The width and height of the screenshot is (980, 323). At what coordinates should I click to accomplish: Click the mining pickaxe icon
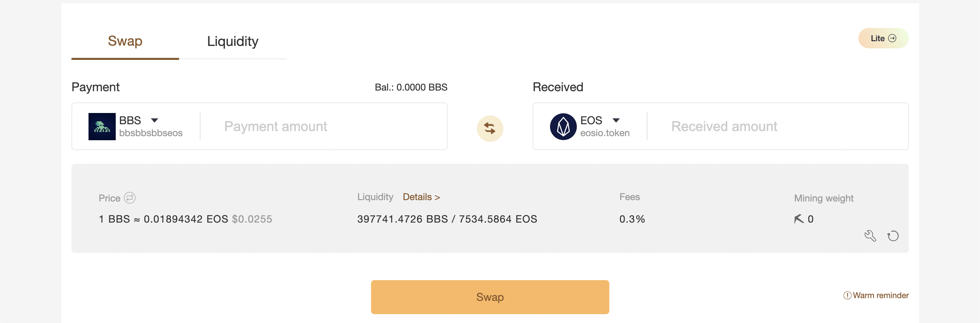point(799,219)
